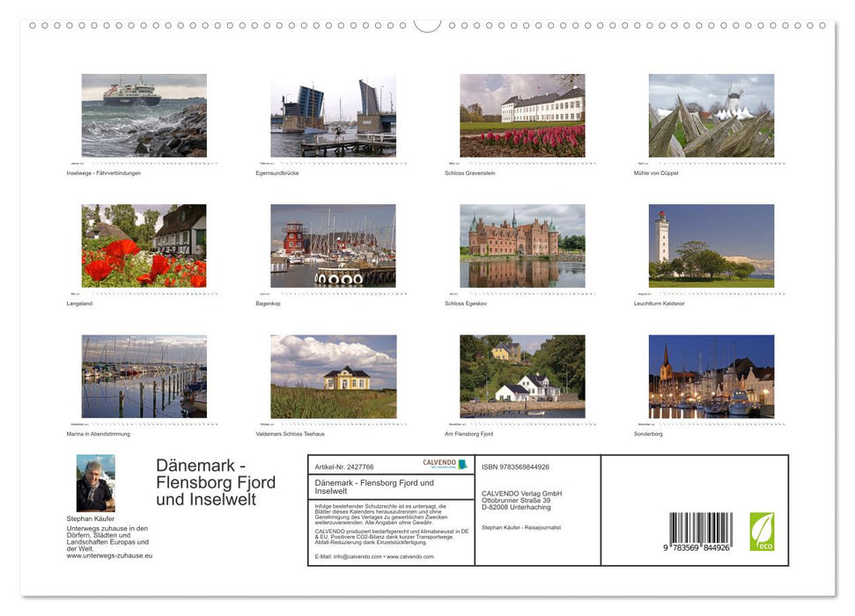Open www.unterwegs-zuhause.eu website link
This screenshot has height=616, width=855.
tap(109, 555)
